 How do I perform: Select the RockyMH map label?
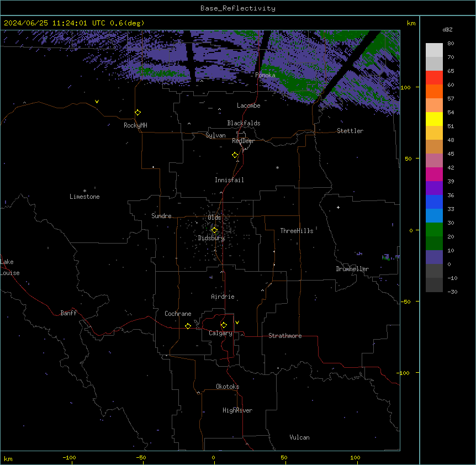(x=135, y=125)
